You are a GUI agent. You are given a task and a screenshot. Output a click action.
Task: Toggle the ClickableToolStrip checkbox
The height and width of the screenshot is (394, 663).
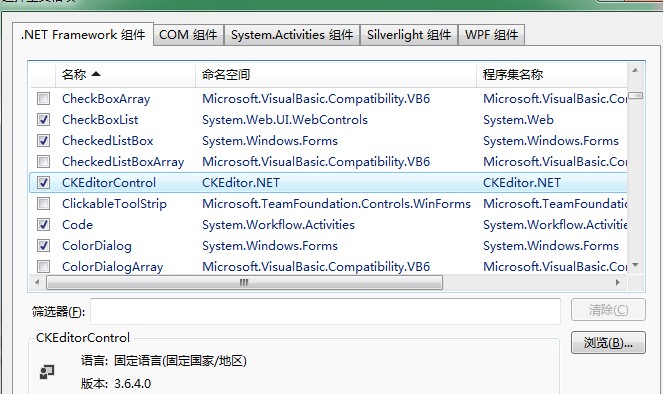coord(44,203)
